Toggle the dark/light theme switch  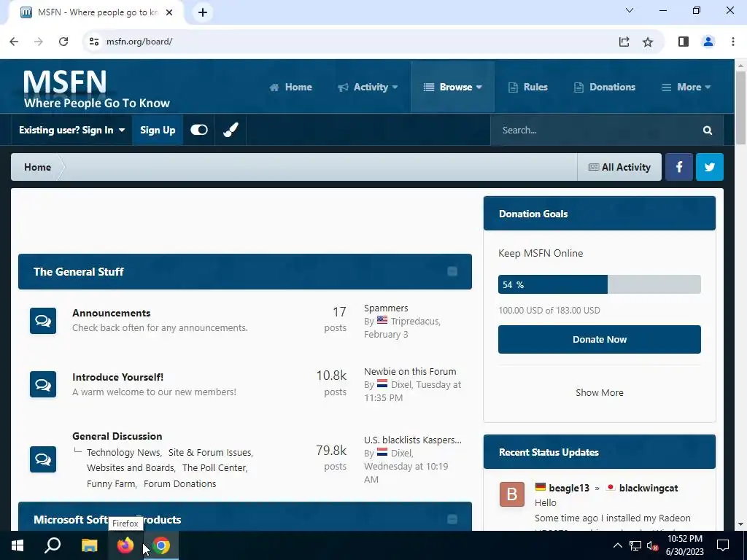(199, 130)
